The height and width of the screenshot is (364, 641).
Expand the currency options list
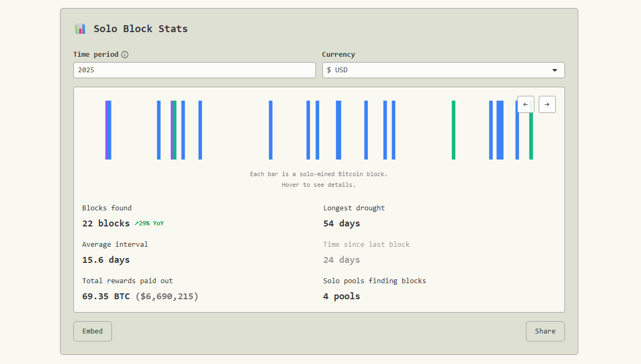(x=443, y=70)
